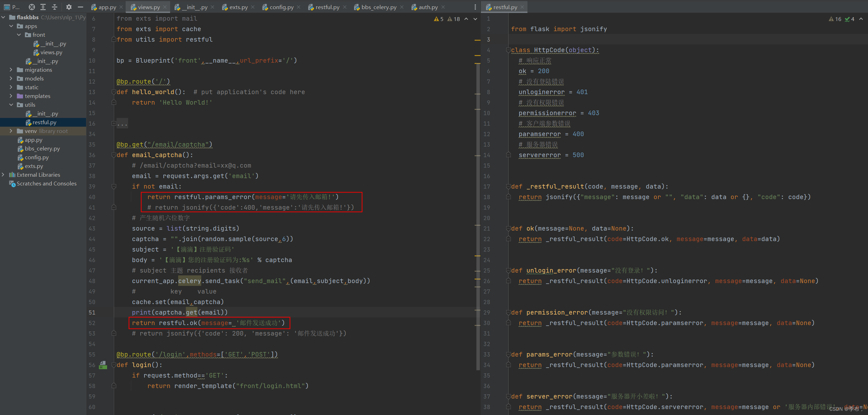Close the auth.py tab
The width and height of the screenshot is (868, 415).
click(443, 7)
